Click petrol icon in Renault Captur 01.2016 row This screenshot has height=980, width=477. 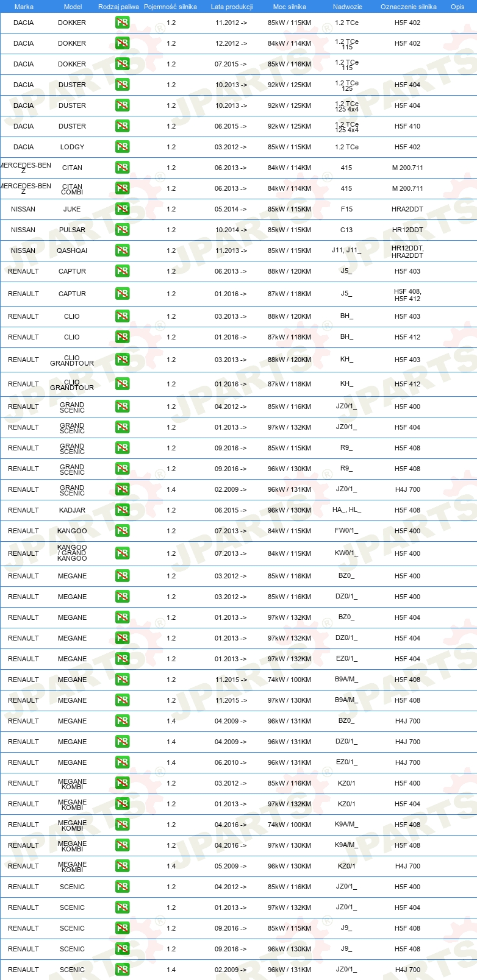122,294
